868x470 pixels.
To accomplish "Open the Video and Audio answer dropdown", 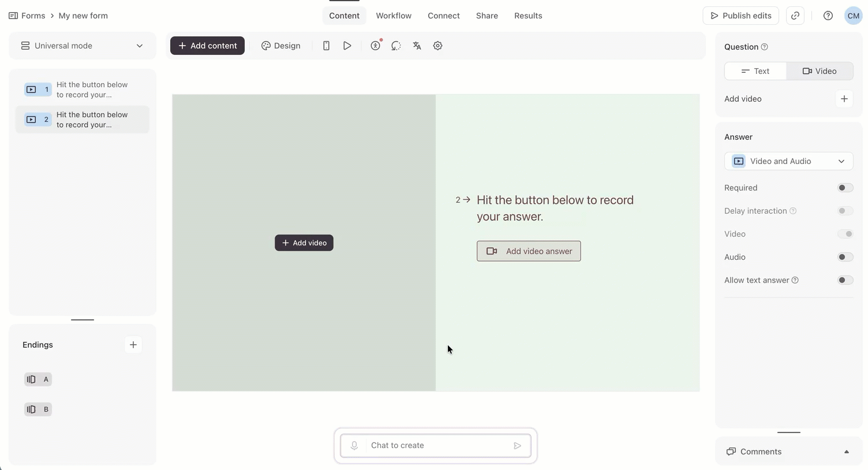I will [788, 161].
